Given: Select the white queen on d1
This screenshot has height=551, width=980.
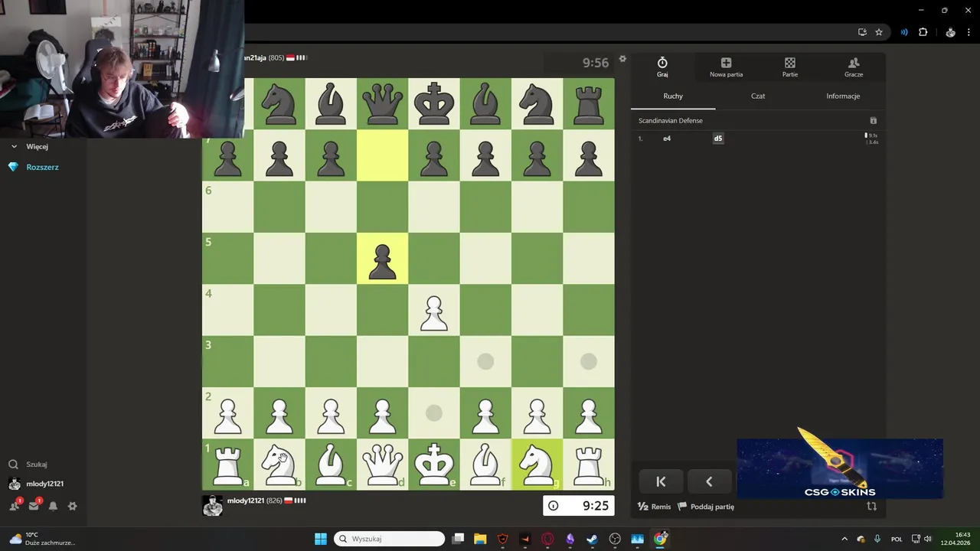Looking at the screenshot, I should [383, 465].
